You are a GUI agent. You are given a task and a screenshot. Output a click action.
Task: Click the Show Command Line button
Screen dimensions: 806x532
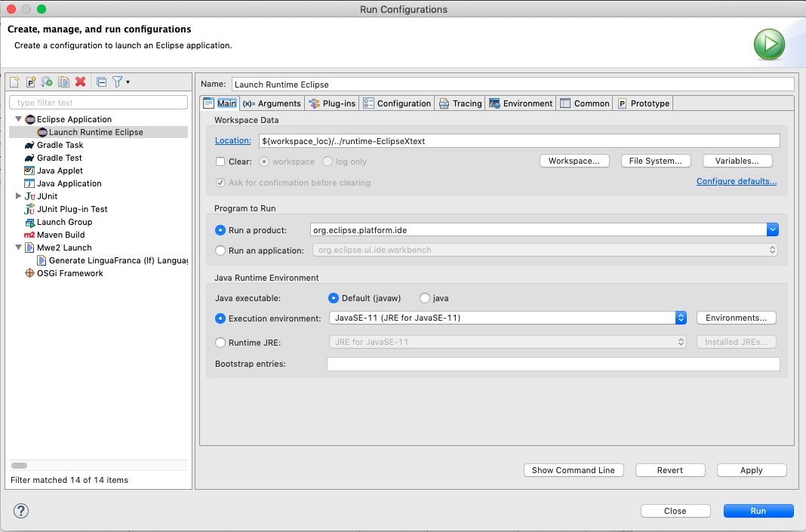[x=573, y=470]
